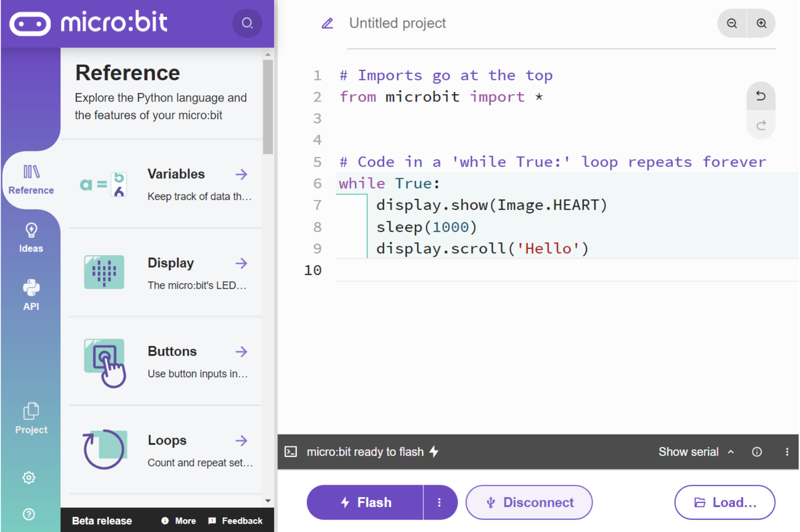Click the Buttons topic thumbnail
Screen dimensions: 800x532
(x=104, y=363)
